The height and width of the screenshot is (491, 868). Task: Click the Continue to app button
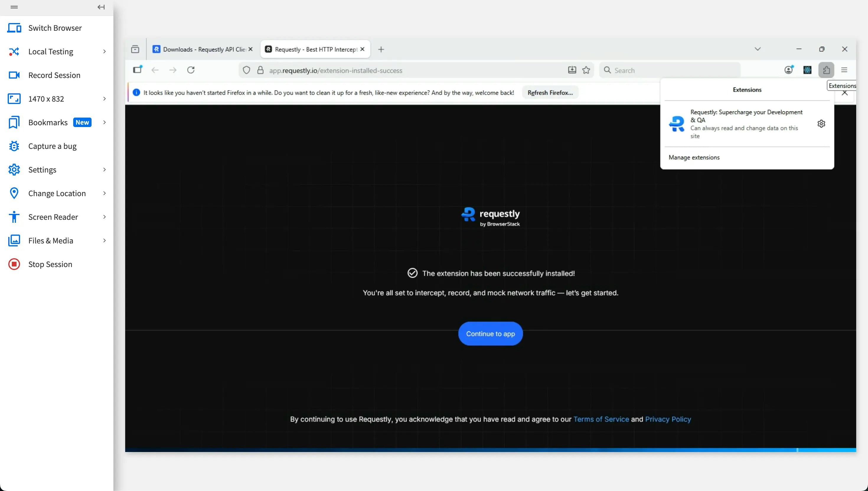(x=490, y=333)
